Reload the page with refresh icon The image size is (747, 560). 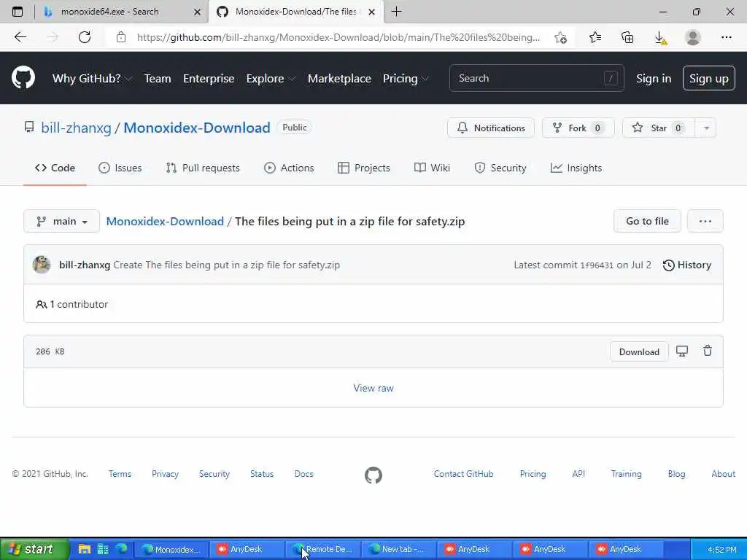tap(85, 37)
